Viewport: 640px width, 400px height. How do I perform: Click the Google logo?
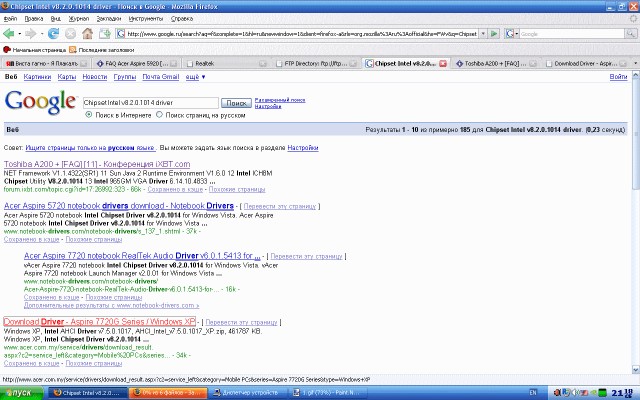point(40,103)
